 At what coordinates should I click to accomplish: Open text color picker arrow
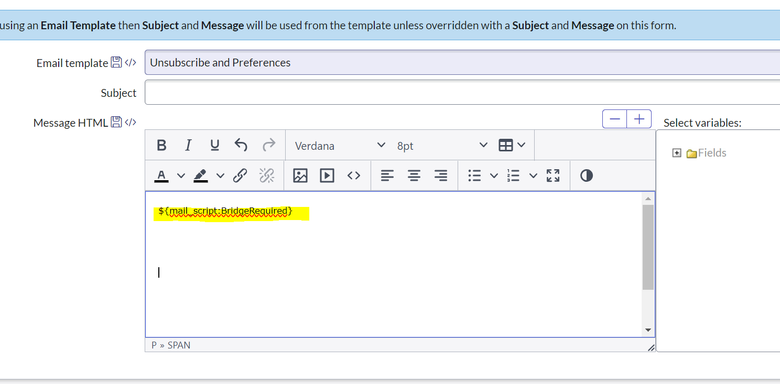pyautogui.click(x=181, y=176)
